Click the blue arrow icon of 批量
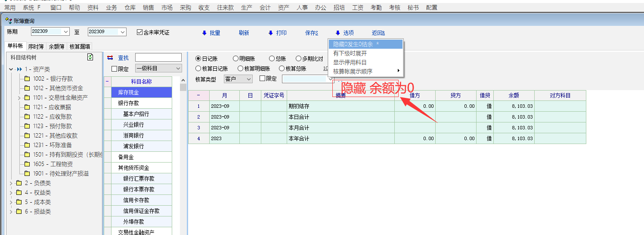The image size is (644, 235). pyautogui.click(x=204, y=33)
